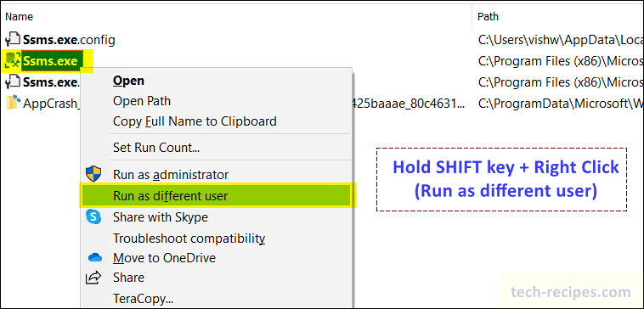This screenshot has height=309, width=644.
Task: Click the OneDrive cloud icon
Action: tap(94, 258)
